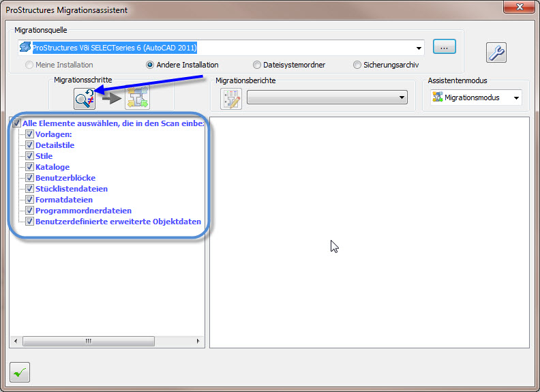Select the Meine Installation radio button
540x392 pixels.
29,65
